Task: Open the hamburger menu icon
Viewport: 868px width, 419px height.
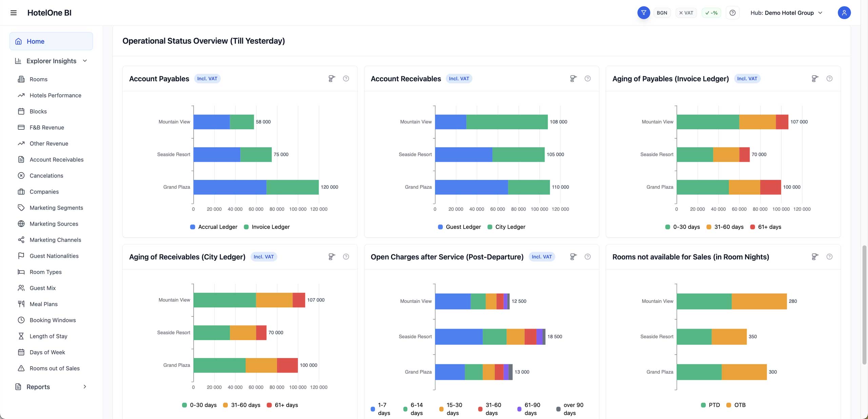Action: (14, 13)
